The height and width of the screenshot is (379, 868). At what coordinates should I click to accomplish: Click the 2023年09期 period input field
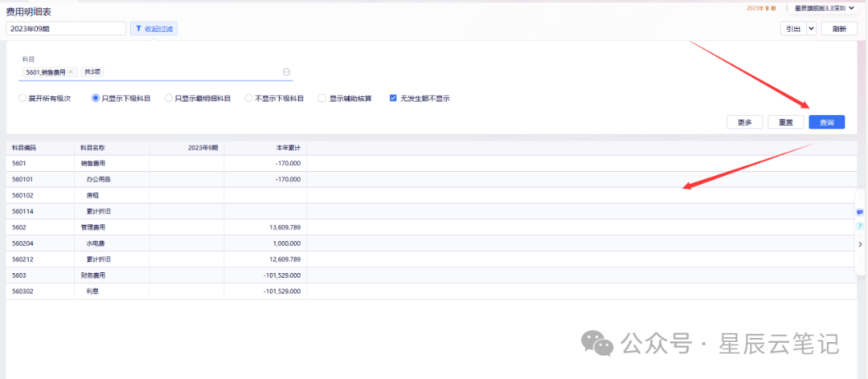point(66,29)
